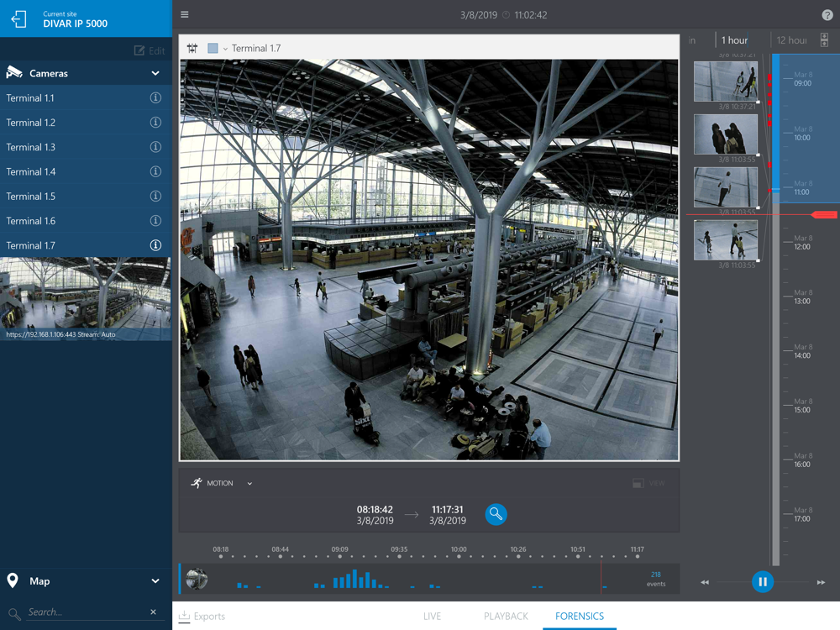Image resolution: width=840 pixels, height=630 pixels.
Task: Click the red timeline position marker
Action: pos(825,215)
